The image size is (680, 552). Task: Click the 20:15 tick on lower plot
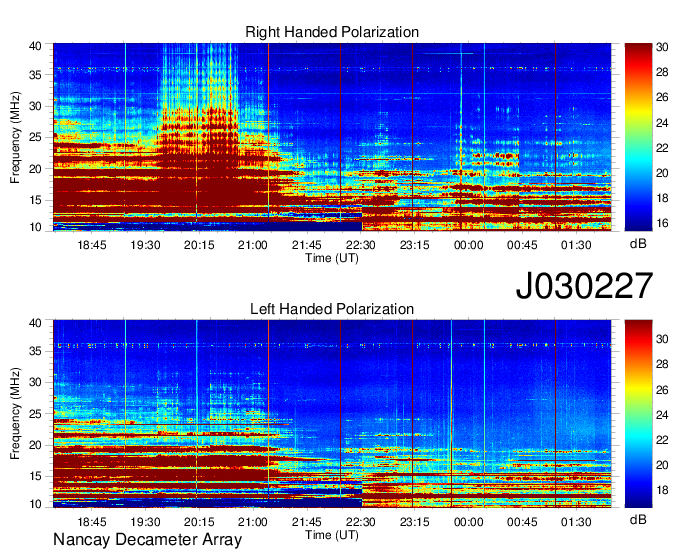(x=199, y=522)
